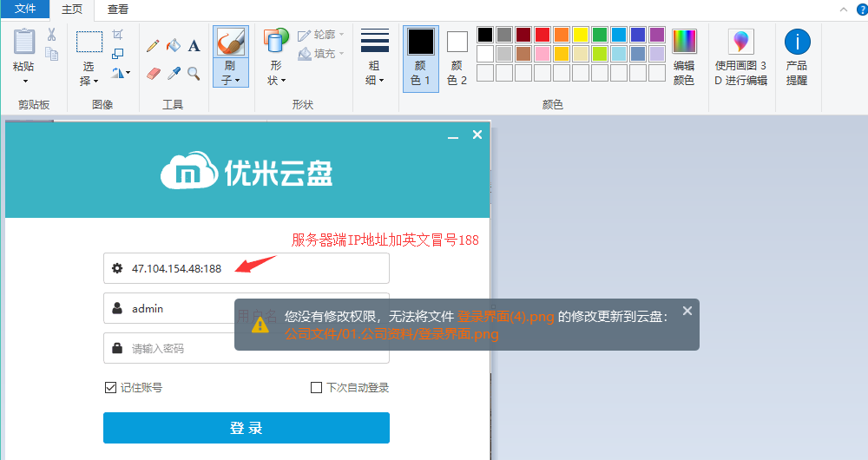Click the Resize icon
868x460 pixels.
coord(117,54)
